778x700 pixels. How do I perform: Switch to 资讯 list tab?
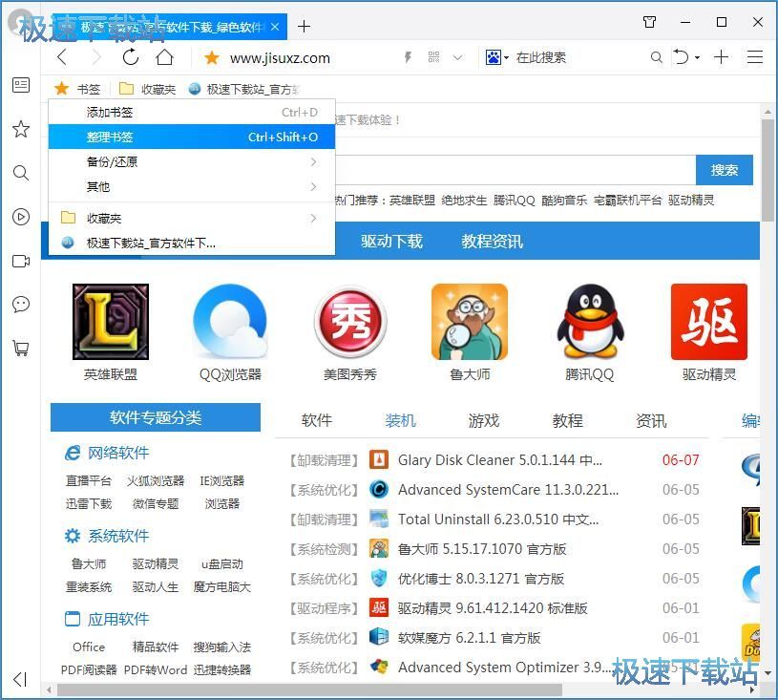pos(651,420)
